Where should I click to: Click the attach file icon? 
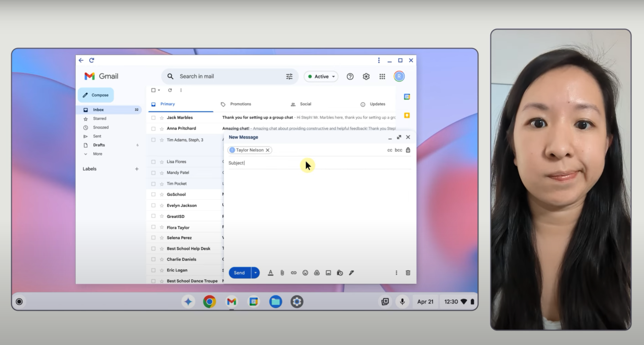pos(282,273)
